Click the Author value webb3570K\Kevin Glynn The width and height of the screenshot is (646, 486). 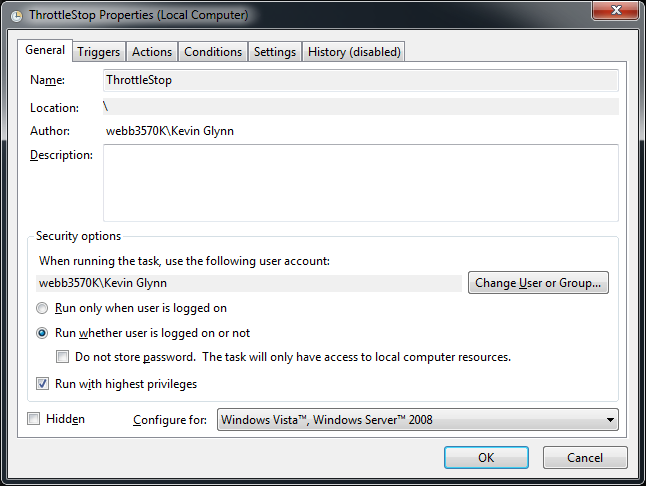point(170,131)
